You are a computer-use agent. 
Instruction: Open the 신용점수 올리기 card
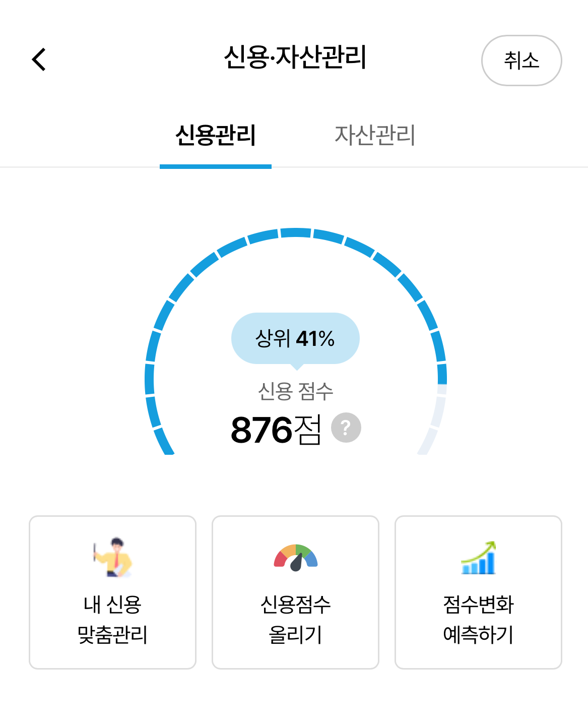point(295,592)
